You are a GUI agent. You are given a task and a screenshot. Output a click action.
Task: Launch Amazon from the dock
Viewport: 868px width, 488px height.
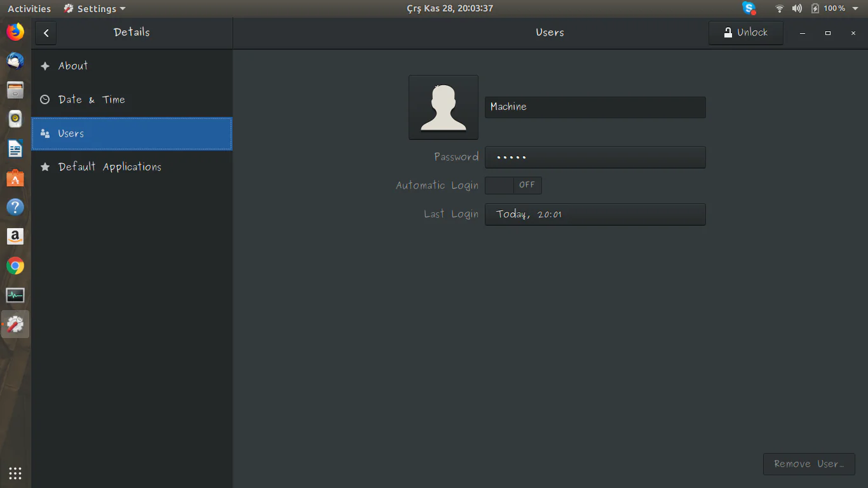pyautogui.click(x=15, y=236)
